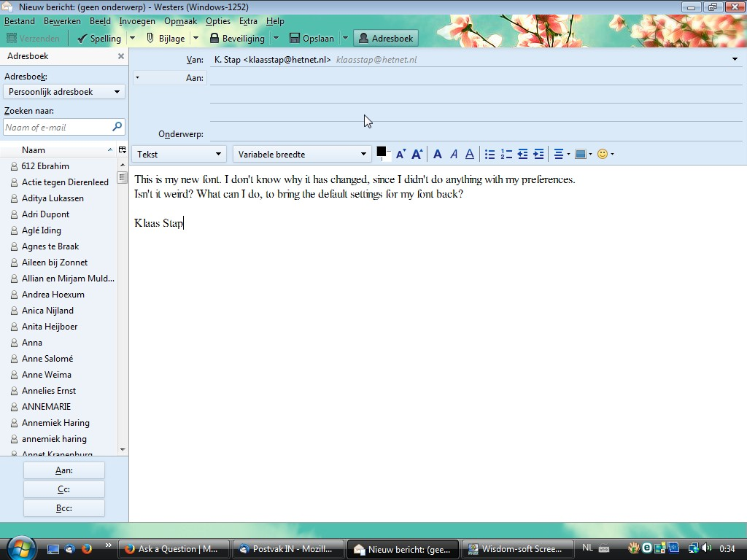Toggle the Adresboek sidebar button

coord(385,39)
